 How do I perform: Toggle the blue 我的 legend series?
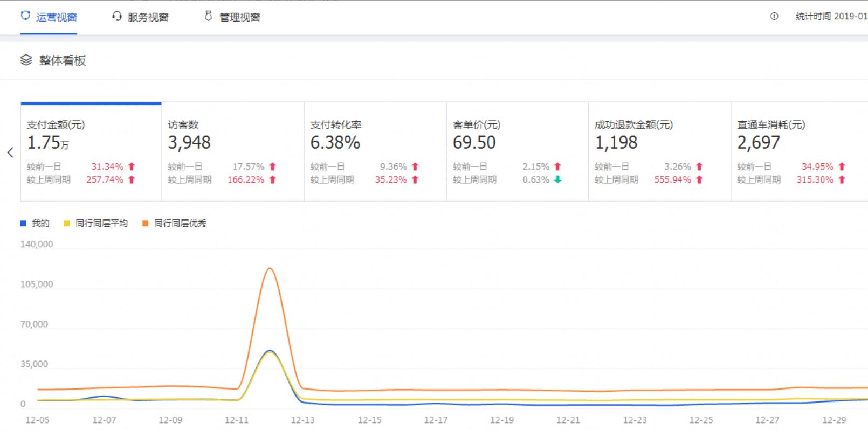click(35, 223)
